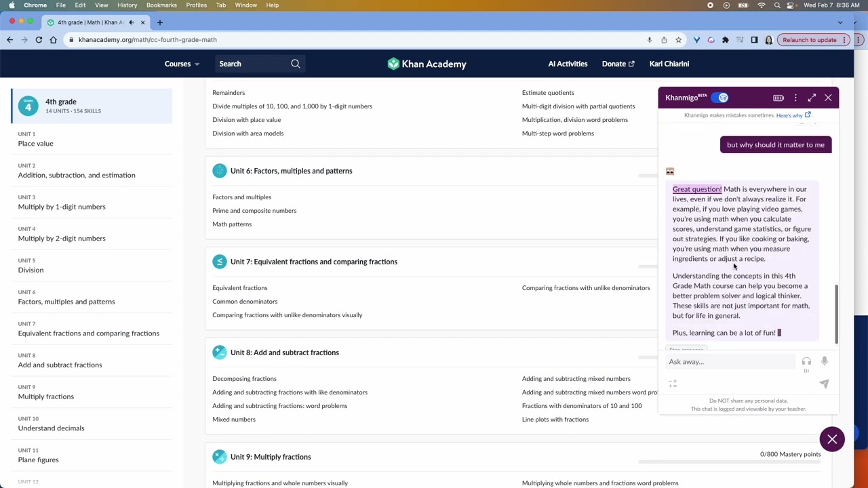The height and width of the screenshot is (488, 868).
Task: Open the Karl Chiarini account menu
Action: pos(669,64)
